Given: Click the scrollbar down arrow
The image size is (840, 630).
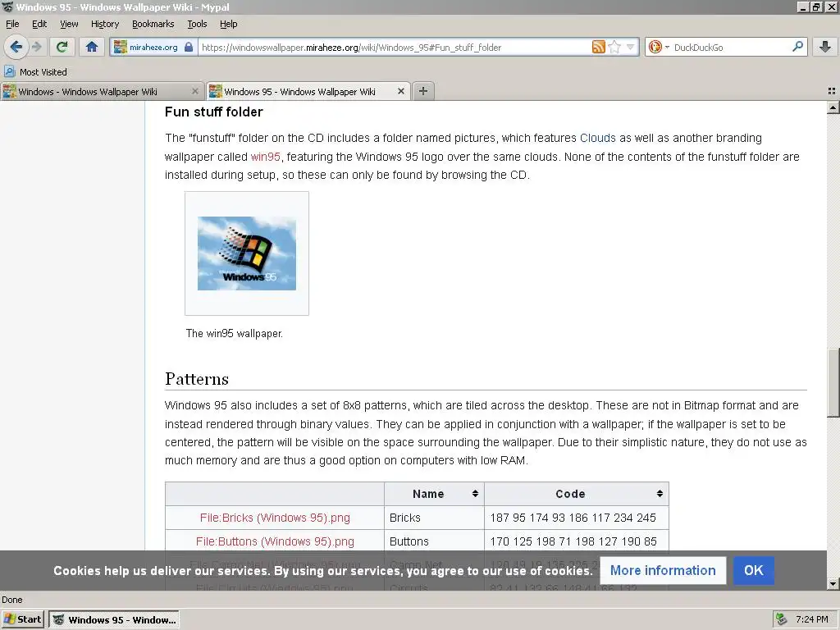Looking at the screenshot, I should coord(833,583).
